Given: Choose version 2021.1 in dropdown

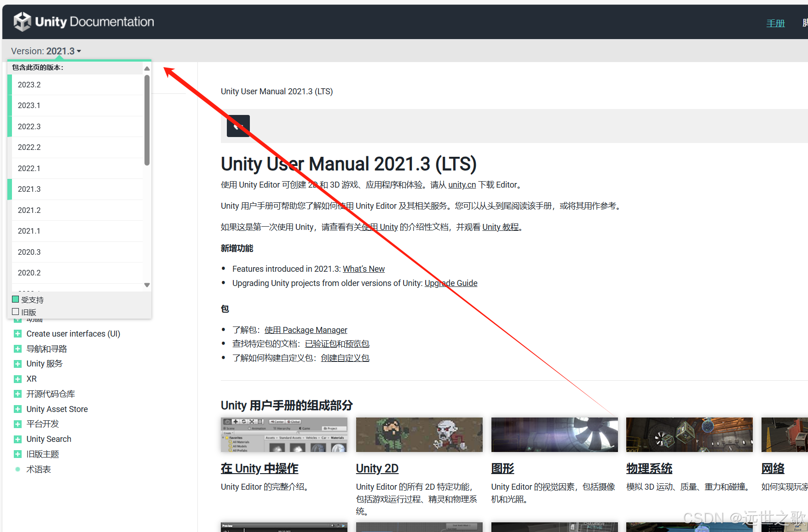Looking at the screenshot, I should 77,231.
